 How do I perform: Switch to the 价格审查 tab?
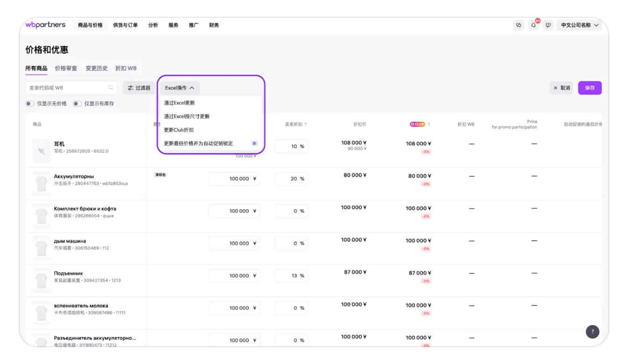66,68
